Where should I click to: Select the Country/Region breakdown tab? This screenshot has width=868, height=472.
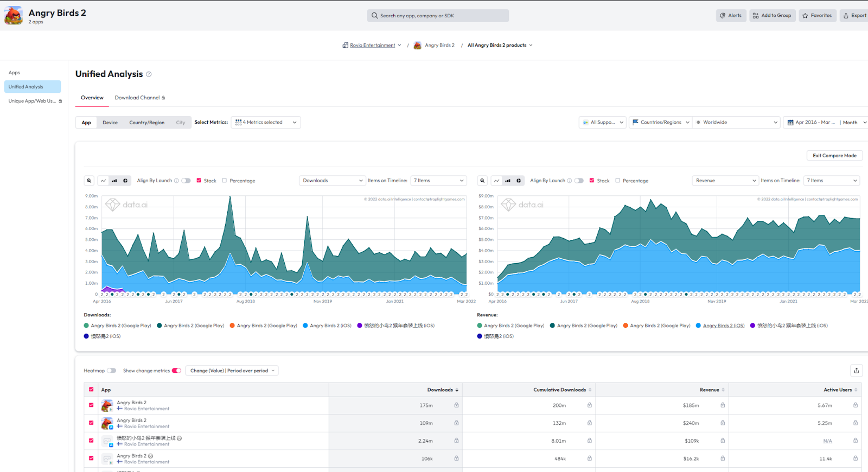(x=146, y=123)
